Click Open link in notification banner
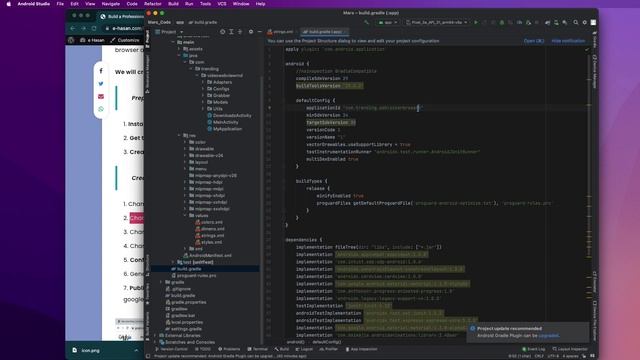The height and width of the screenshot is (360, 640). 533,41
